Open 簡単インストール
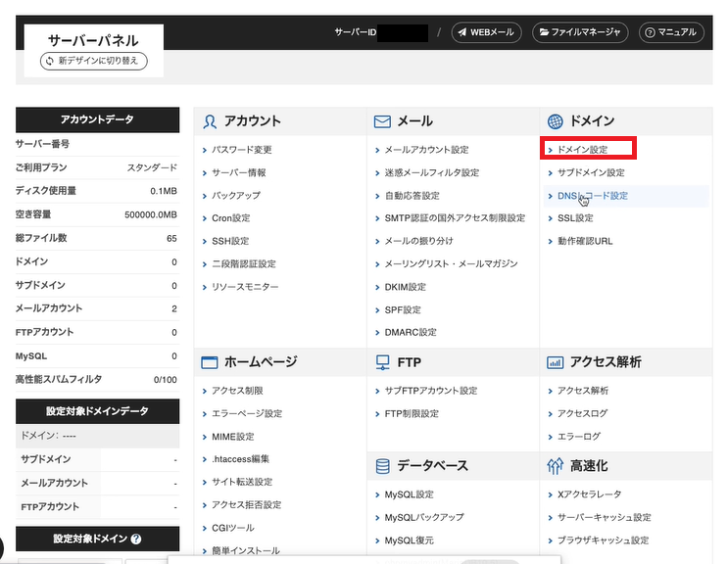This screenshot has height=564, width=728. (246, 550)
